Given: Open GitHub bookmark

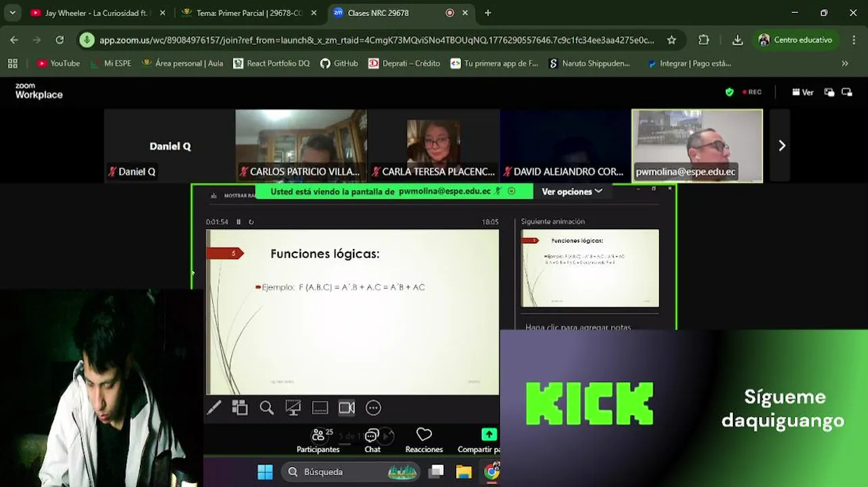Looking at the screenshot, I should pyautogui.click(x=339, y=64).
